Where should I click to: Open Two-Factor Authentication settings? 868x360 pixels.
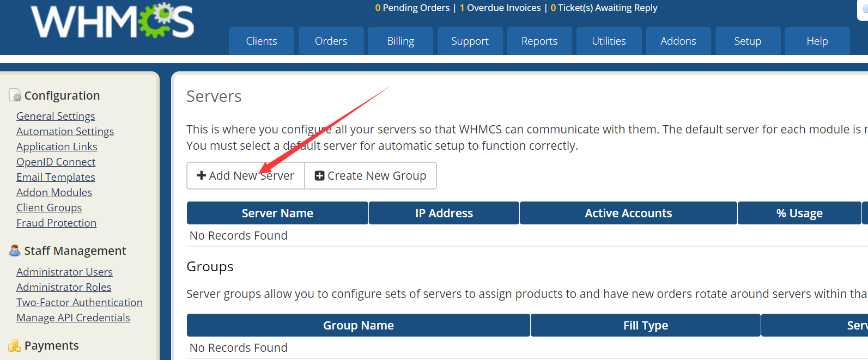click(x=80, y=302)
